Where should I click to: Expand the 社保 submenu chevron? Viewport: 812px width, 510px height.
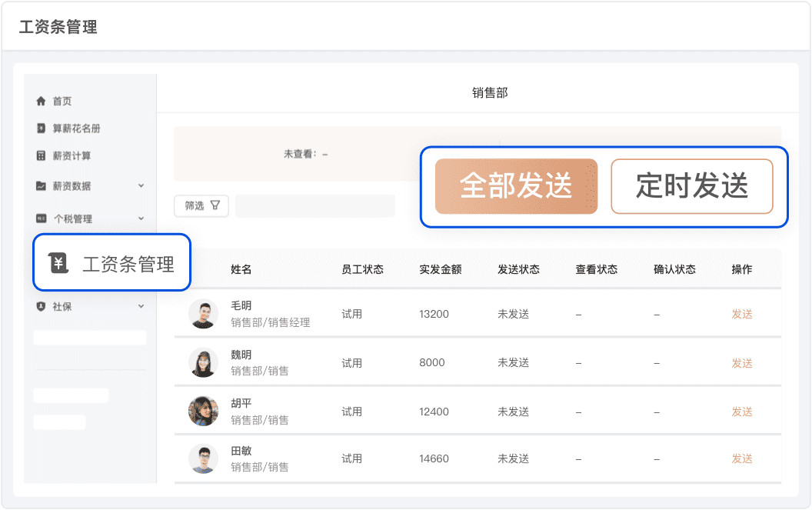[x=141, y=306]
